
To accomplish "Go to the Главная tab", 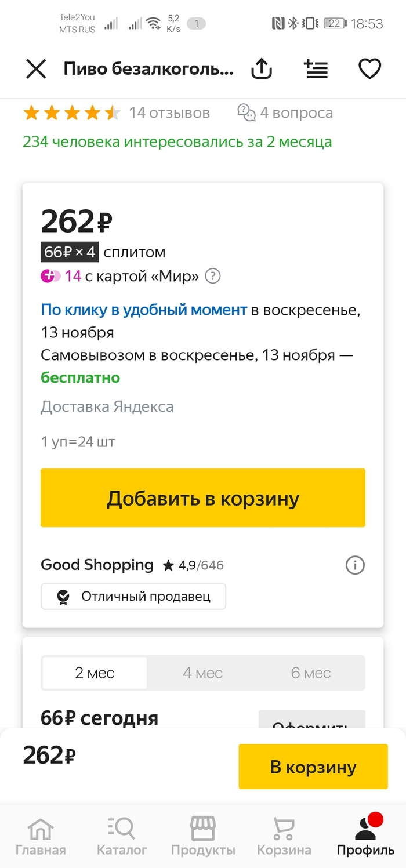I will coord(41,837).
